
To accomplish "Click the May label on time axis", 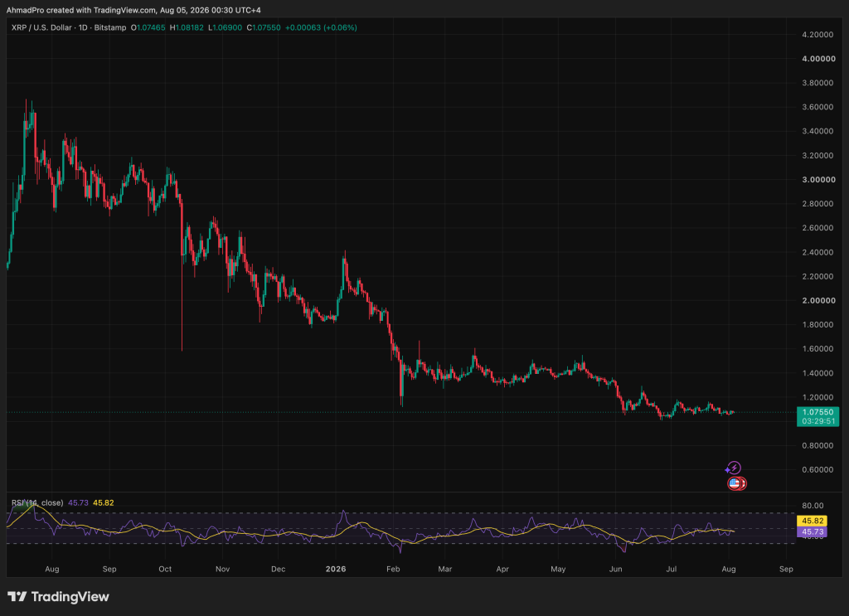I will [558, 569].
